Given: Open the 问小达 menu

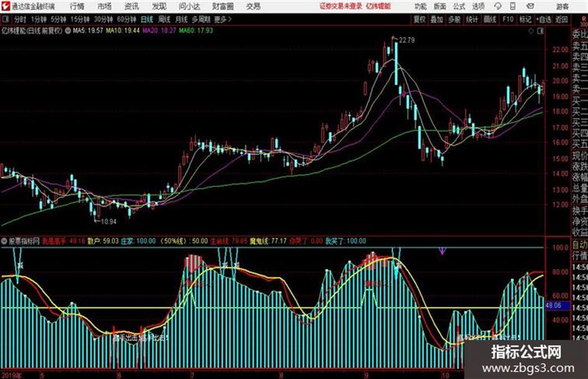Looking at the screenshot, I should [x=189, y=6].
